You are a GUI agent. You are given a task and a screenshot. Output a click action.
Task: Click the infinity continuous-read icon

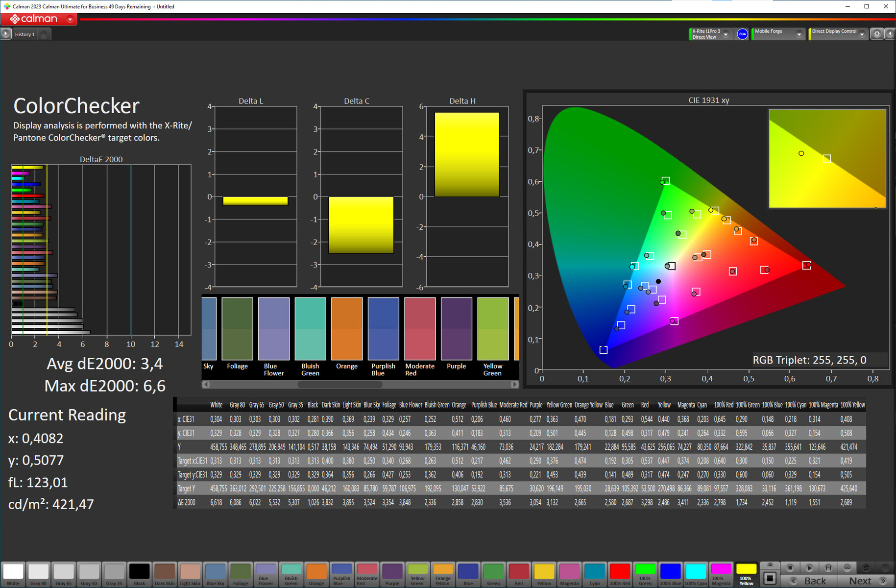(x=847, y=567)
